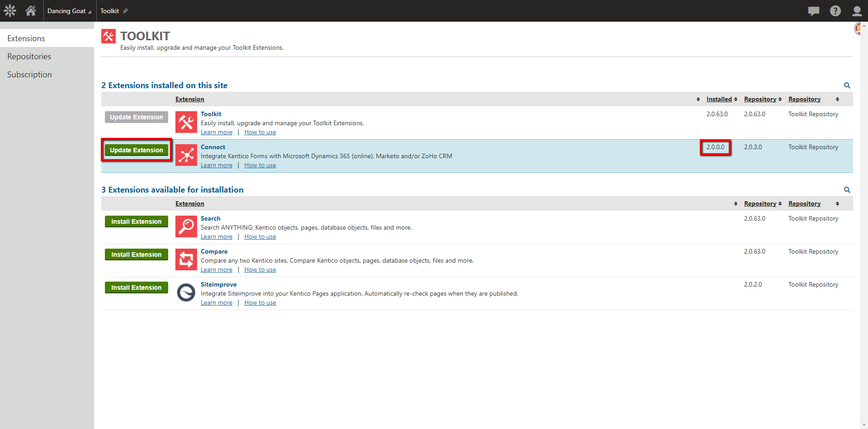Viewport: 868px width, 429px height.
Task: Click the Toolkit extension title
Action: [x=211, y=114]
